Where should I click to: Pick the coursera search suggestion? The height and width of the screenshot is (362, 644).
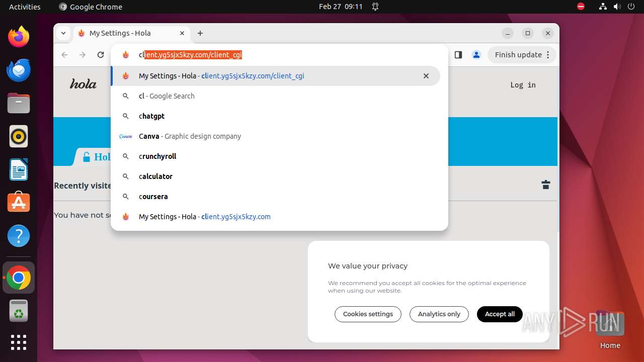[x=276, y=197]
